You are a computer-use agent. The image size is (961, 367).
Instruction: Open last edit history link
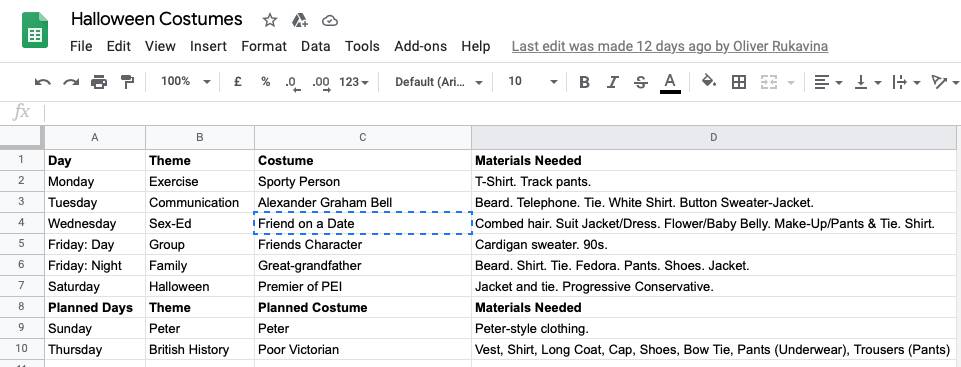[670, 47]
